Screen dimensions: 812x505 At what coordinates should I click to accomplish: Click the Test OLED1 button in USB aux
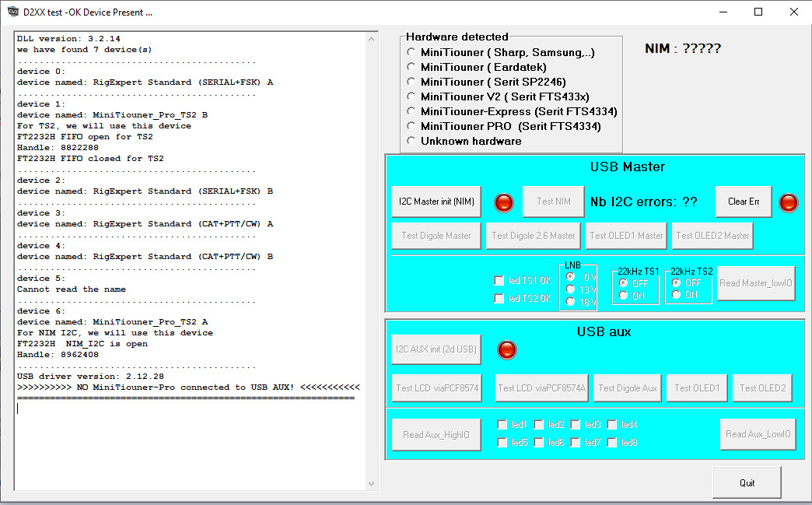tap(697, 388)
